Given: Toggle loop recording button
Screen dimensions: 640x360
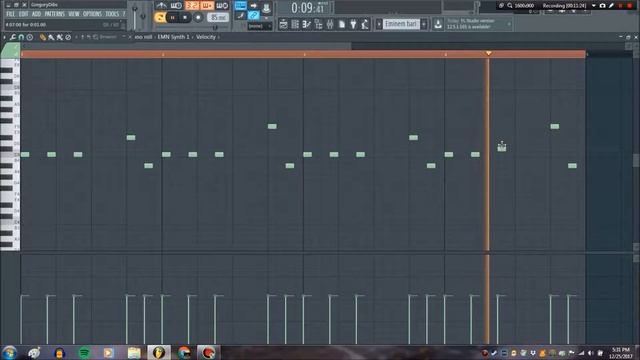Looking at the screenshot, I should point(222,5).
